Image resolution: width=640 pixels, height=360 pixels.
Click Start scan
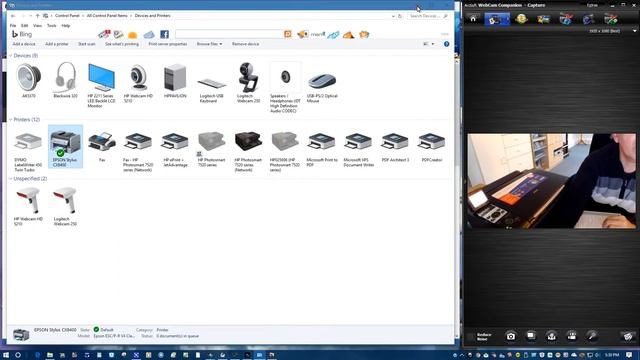[x=87, y=44]
